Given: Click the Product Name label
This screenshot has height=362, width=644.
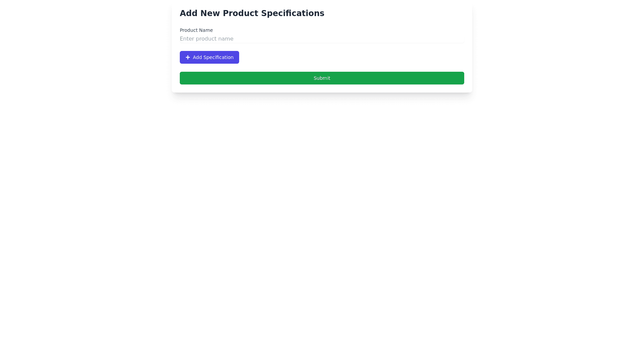Looking at the screenshot, I should click(x=196, y=30).
